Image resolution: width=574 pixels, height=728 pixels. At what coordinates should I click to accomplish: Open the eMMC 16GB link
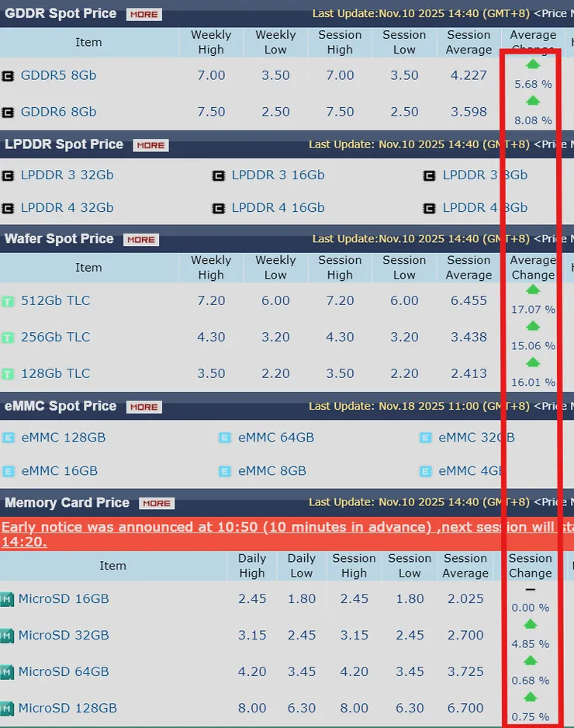pos(60,471)
